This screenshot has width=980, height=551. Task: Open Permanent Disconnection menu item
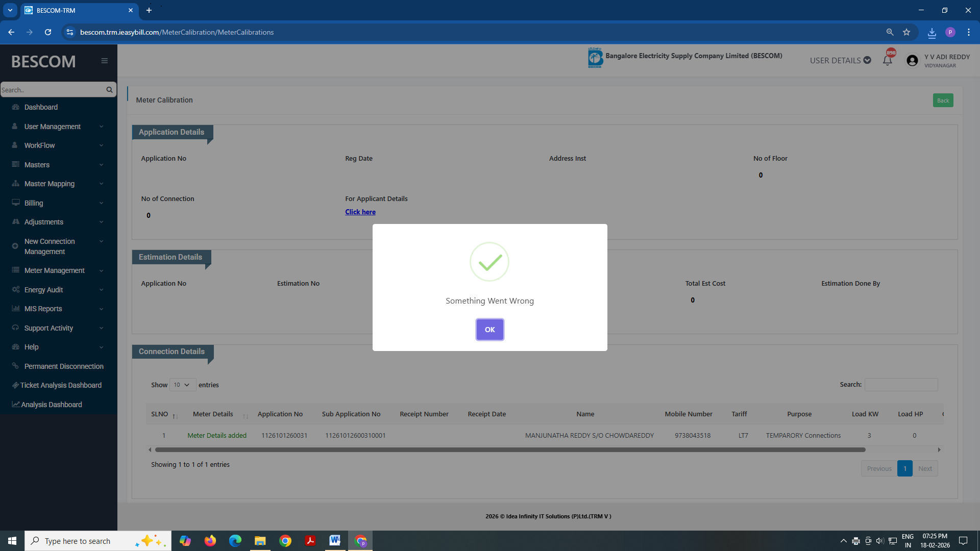pyautogui.click(x=64, y=366)
